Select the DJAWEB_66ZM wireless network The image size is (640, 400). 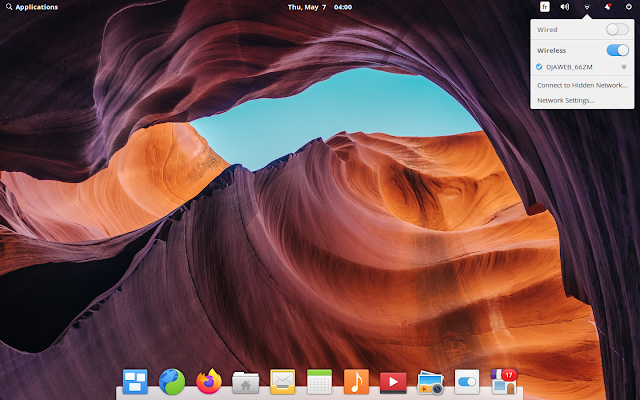click(x=582, y=67)
